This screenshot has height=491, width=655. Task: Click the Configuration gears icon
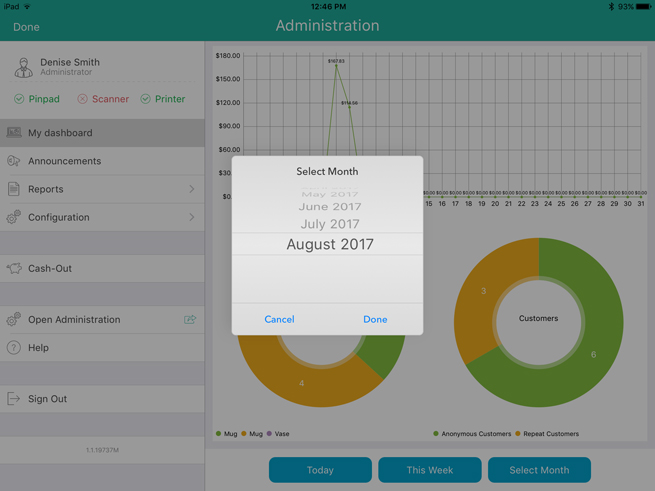click(14, 217)
